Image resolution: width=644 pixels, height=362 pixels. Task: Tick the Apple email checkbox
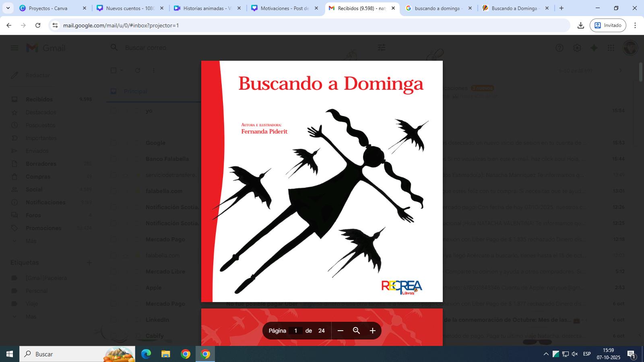coord(114,288)
